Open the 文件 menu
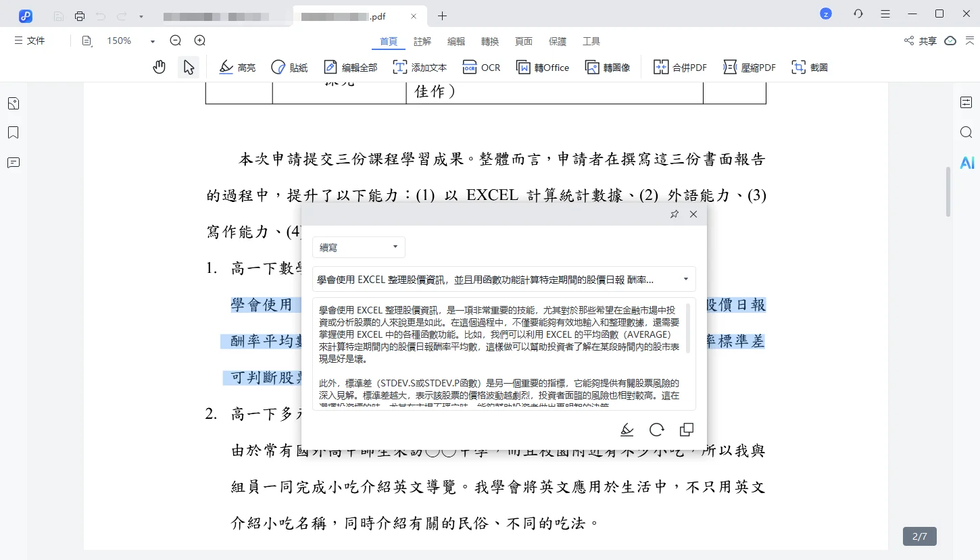Image resolution: width=980 pixels, height=560 pixels. pyautogui.click(x=30, y=41)
